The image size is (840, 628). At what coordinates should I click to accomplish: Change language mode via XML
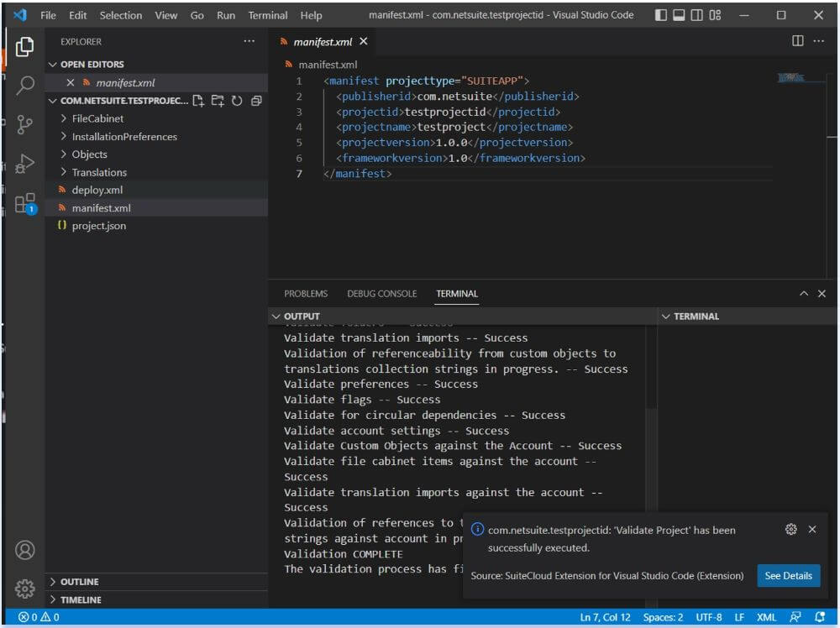pos(766,617)
